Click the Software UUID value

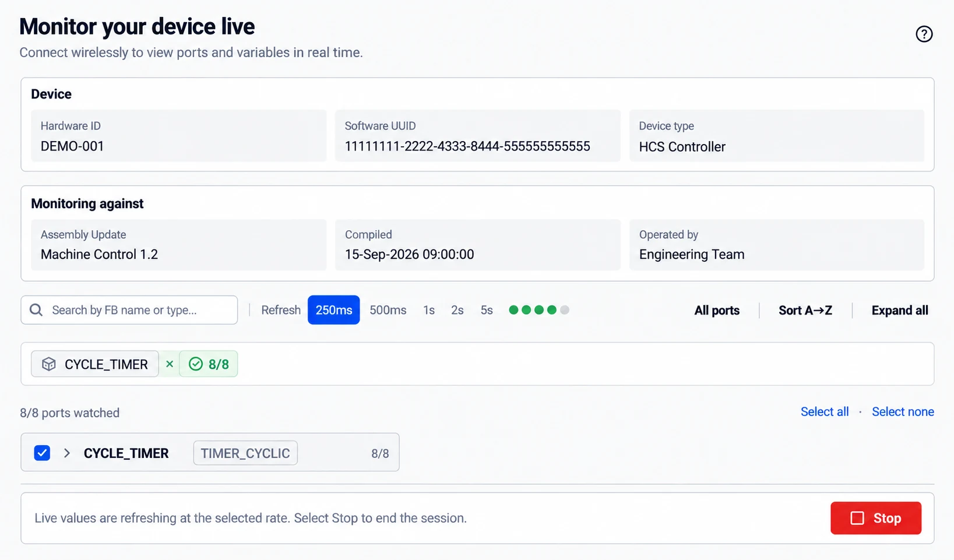[467, 146]
